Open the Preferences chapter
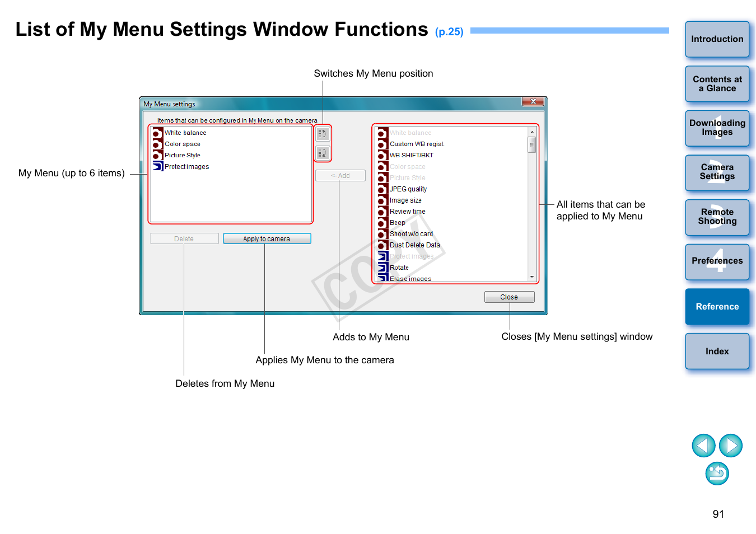 coord(717,262)
